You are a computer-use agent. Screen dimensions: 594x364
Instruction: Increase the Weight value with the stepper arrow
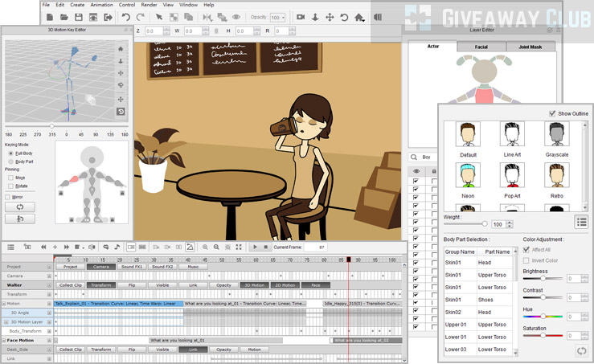pyautogui.click(x=510, y=223)
